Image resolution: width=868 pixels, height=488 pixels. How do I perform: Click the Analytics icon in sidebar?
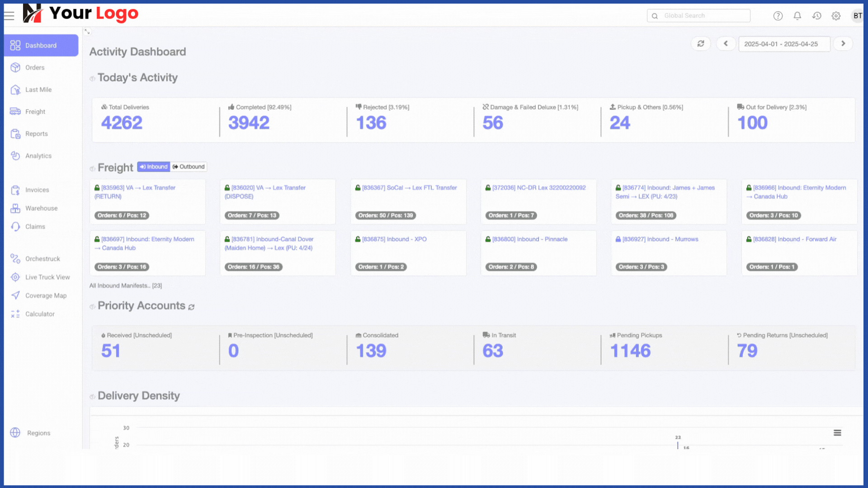[15, 156]
